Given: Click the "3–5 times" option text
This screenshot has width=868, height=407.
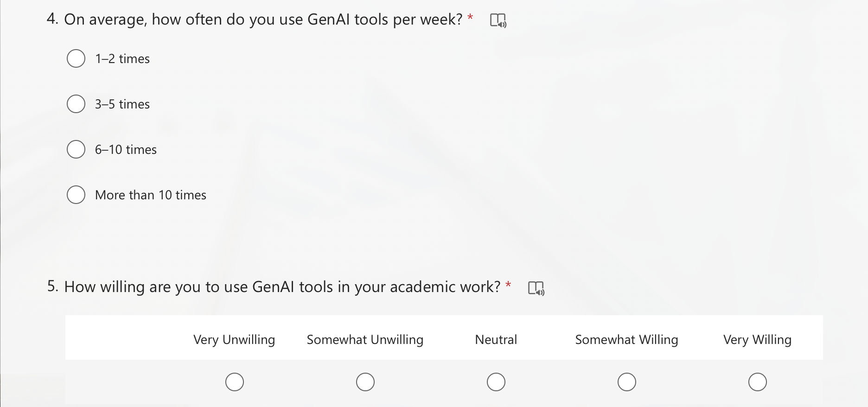Looking at the screenshot, I should (122, 104).
